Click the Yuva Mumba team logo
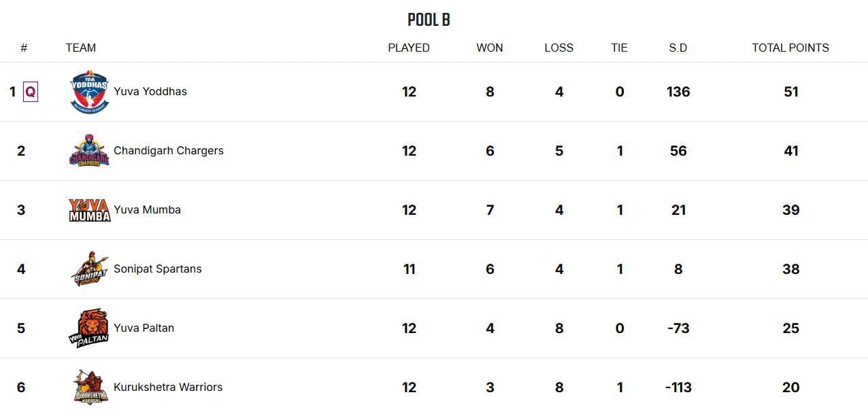This screenshot has height=416, width=868. click(89, 210)
